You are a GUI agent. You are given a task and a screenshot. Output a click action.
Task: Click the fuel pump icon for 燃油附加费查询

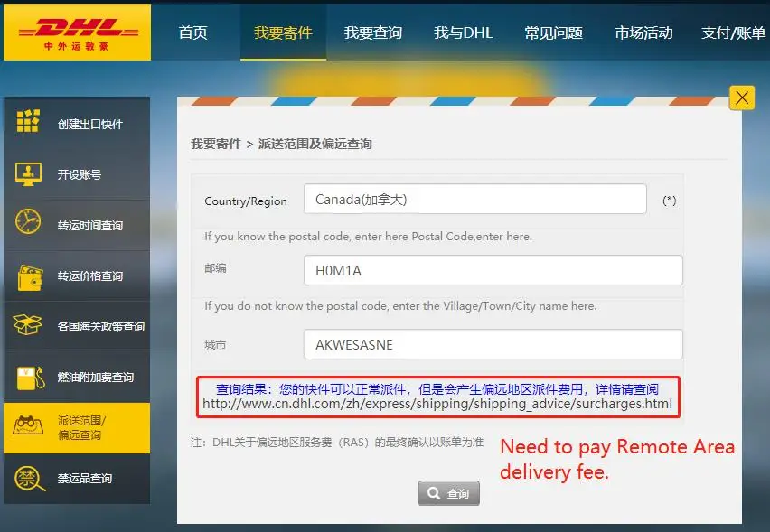tap(31, 378)
